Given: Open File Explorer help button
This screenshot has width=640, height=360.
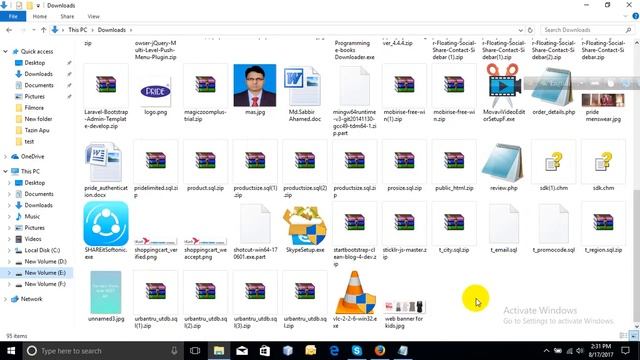Looking at the screenshot, I should (x=636, y=16).
